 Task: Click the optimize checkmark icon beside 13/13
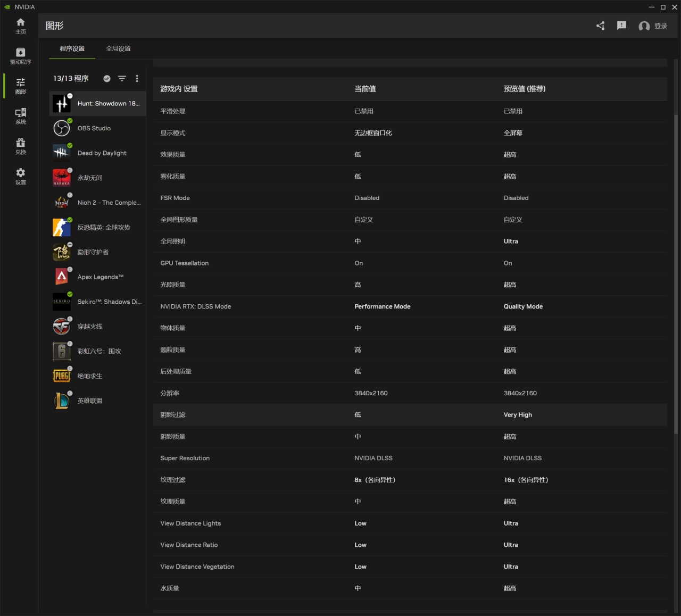click(x=107, y=78)
